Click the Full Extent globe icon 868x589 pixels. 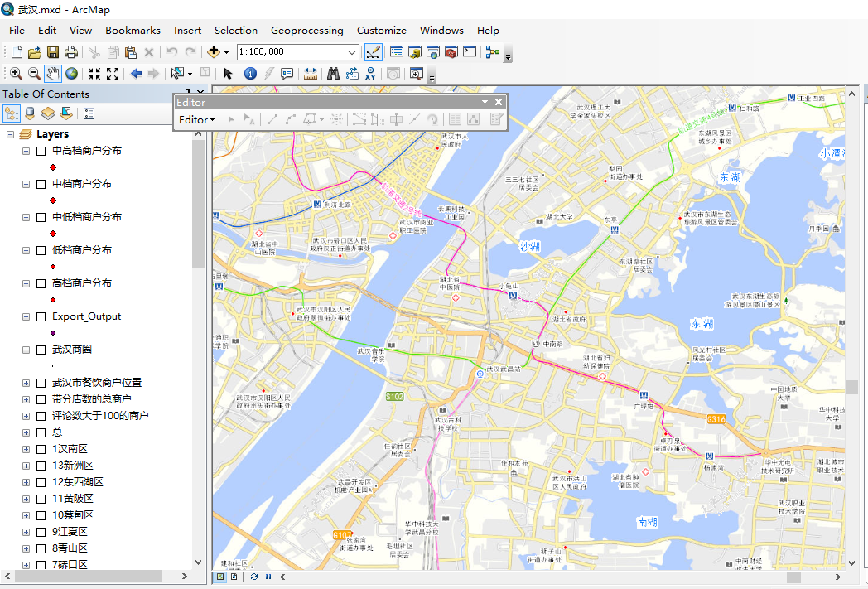point(72,74)
